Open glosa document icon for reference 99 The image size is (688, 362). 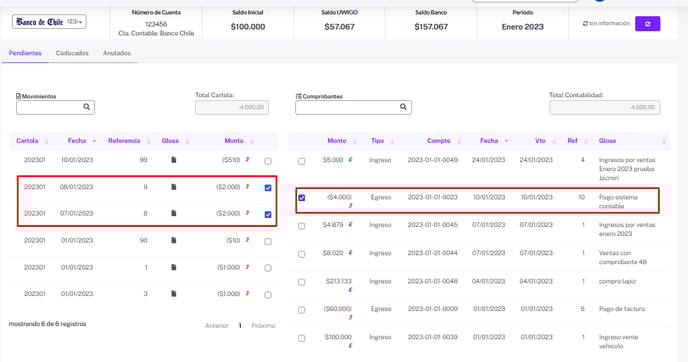coord(174,160)
